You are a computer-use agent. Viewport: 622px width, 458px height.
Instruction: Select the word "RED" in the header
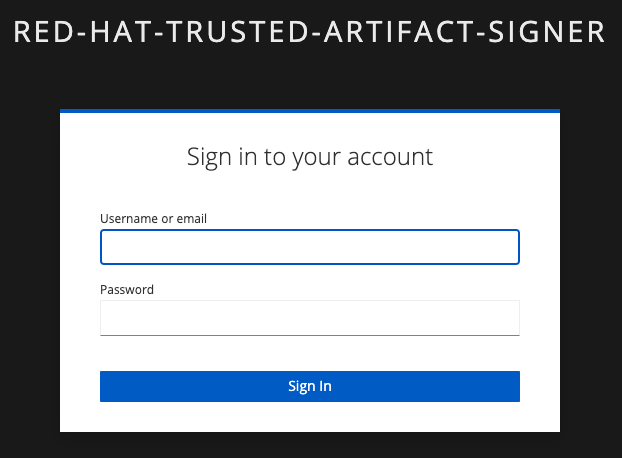pyautogui.click(x=43, y=32)
